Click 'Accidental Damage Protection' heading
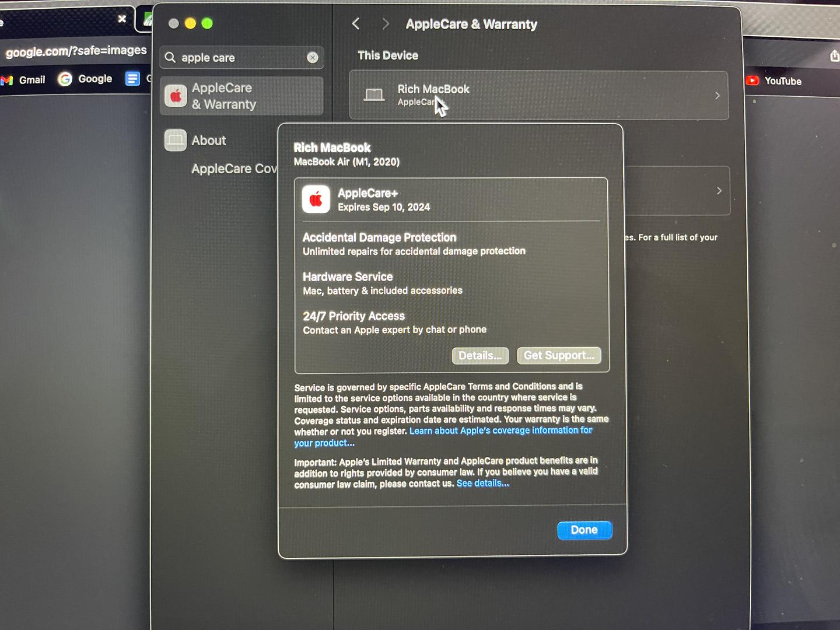 pyautogui.click(x=380, y=237)
